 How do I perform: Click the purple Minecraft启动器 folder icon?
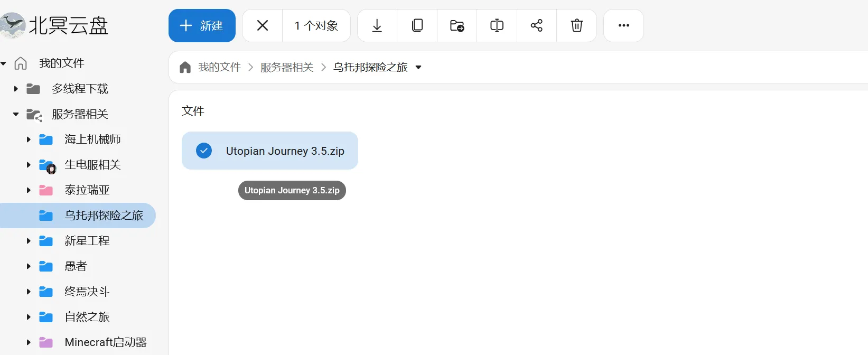pos(46,342)
